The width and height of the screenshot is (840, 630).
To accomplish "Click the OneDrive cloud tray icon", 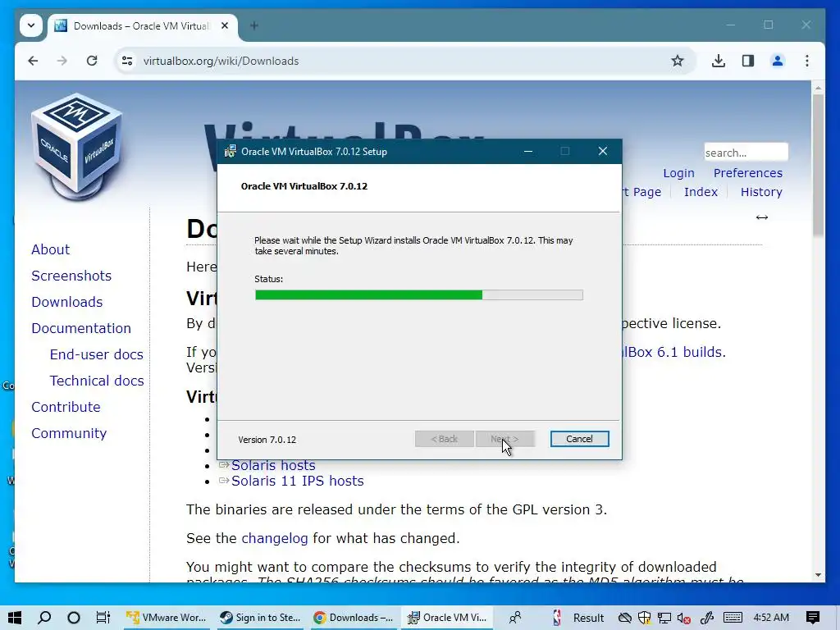I will [624, 618].
